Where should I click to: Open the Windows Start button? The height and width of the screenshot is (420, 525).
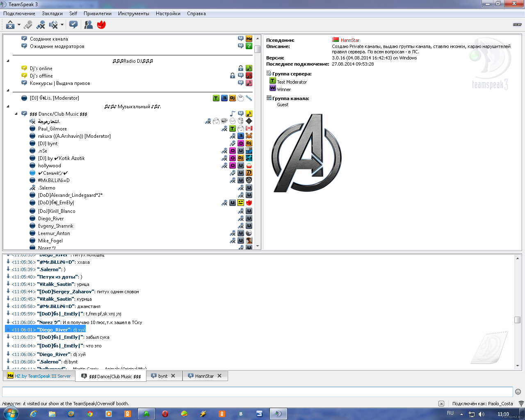[10, 414]
